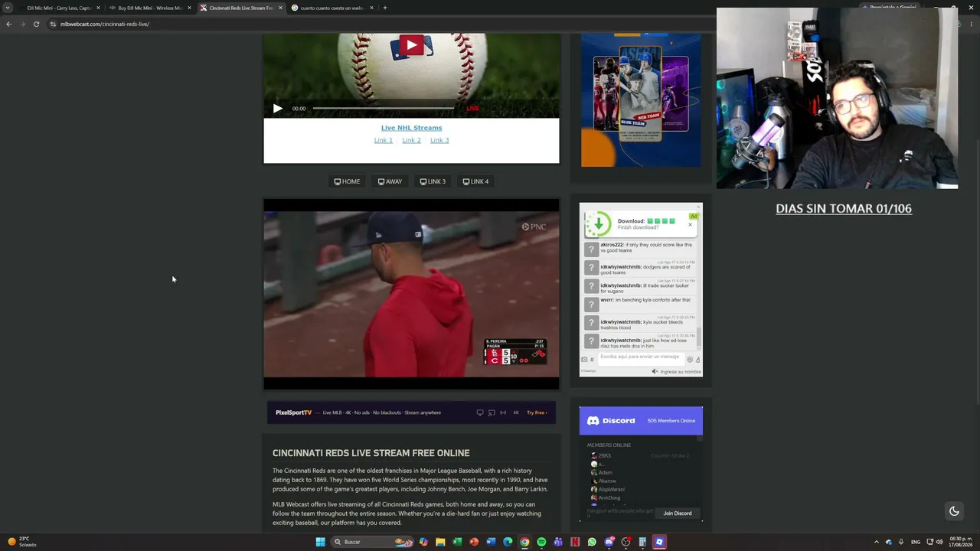Click the 4K label next to Try Free
Screen dimensions: 980x551
pos(516,412)
